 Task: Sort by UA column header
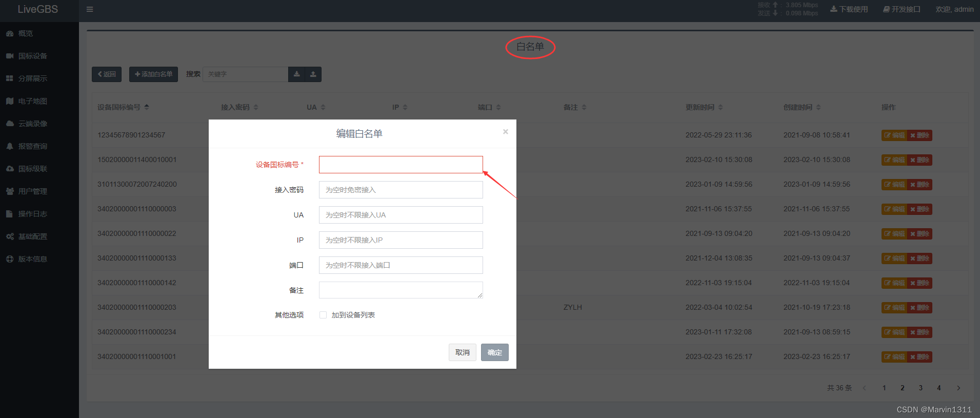[316, 107]
